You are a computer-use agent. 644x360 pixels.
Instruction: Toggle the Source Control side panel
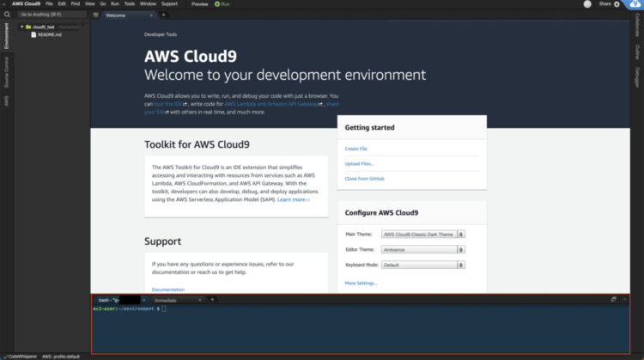6,72
